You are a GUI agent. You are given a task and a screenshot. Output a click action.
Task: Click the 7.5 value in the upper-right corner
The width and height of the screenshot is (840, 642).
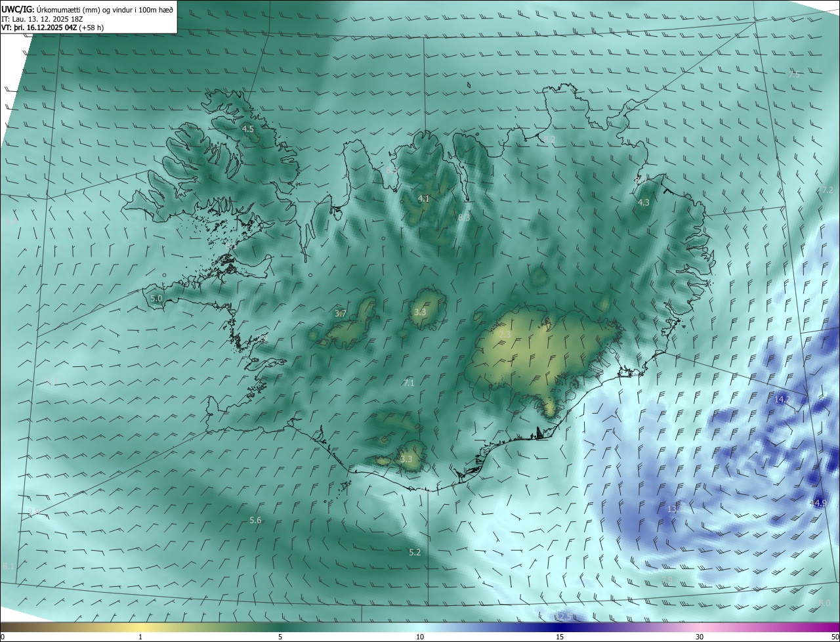pyautogui.click(x=794, y=75)
